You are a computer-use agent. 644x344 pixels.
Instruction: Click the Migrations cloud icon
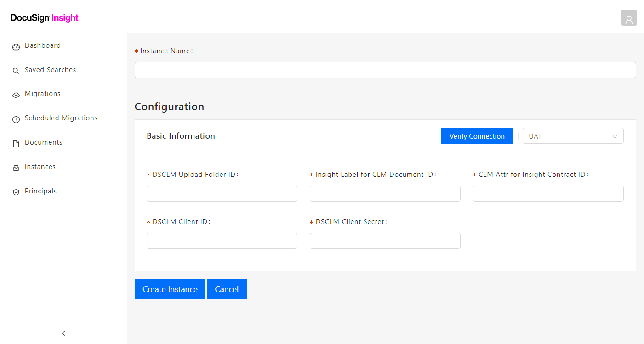click(x=16, y=95)
